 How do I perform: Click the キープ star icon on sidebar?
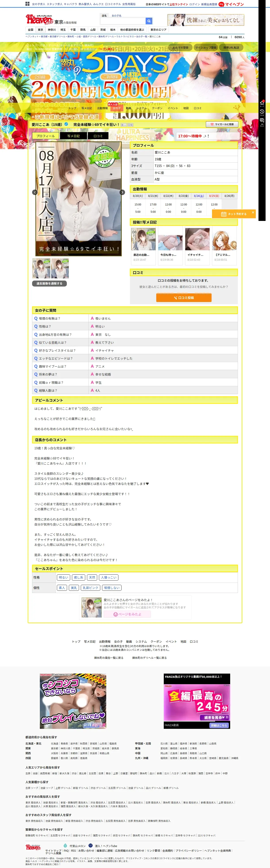click(x=262, y=103)
